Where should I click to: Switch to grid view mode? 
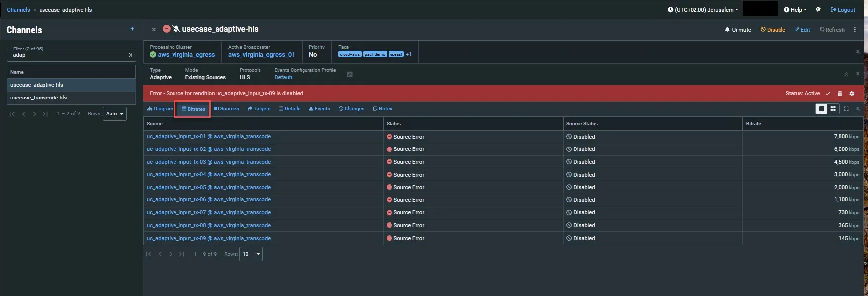click(x=833, y=109)
